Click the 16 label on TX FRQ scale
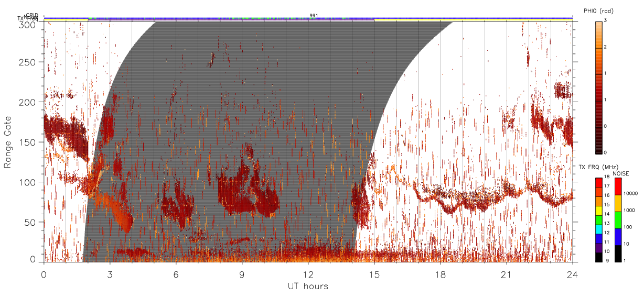The width and height of the screenshot is (644, 297). tap(606, 195)
